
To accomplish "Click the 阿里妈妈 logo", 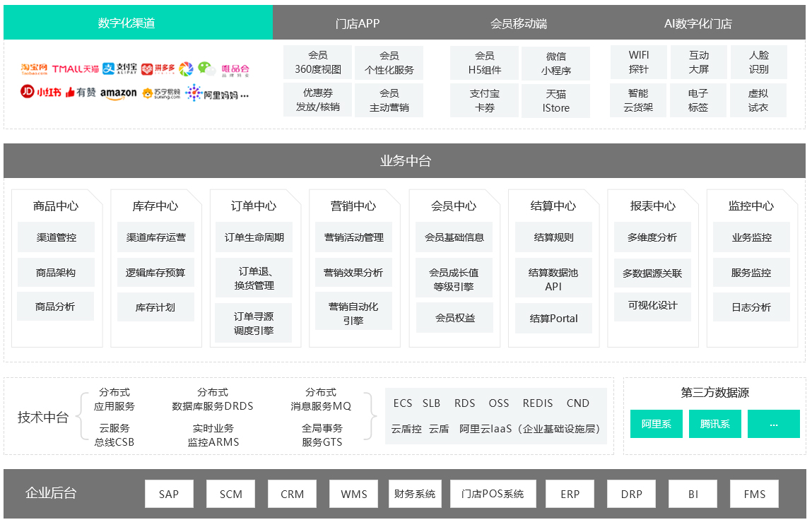I will [x=212, y=93].
